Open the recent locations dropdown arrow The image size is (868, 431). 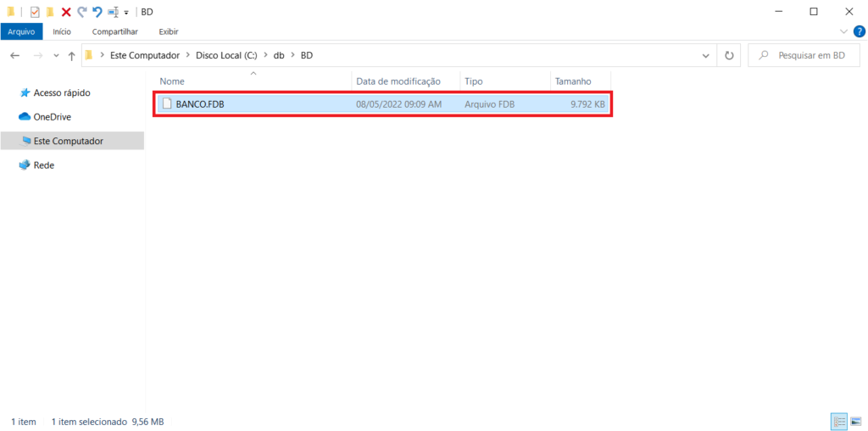[56, 56]
